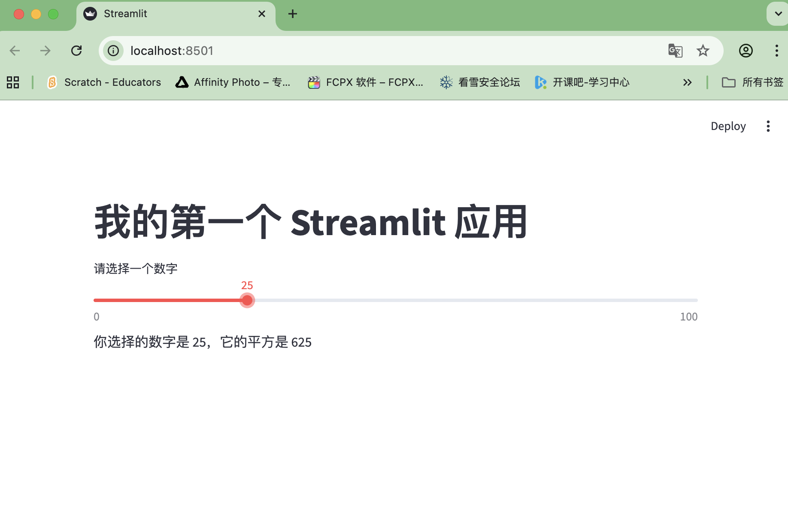This screenshot has width=788, height=532.
Task: Bookmark this page with the star icon
Action: pyautogui.click(x=703, y=51)
